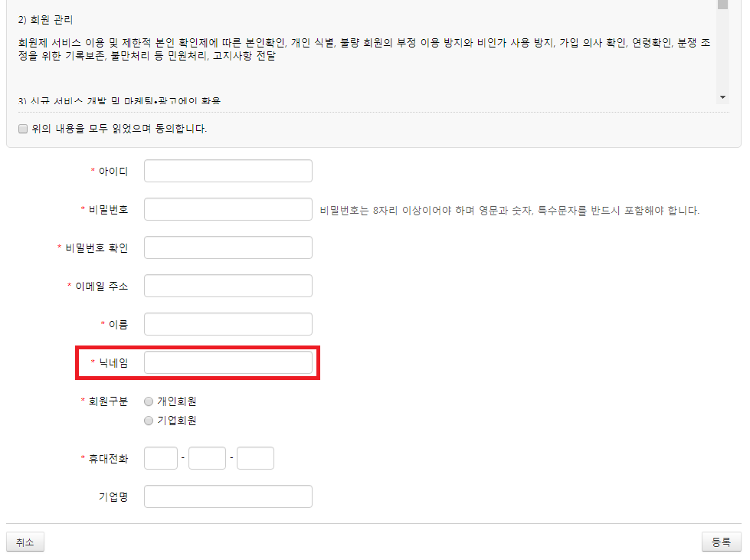
Task: Click the 기업회원 label text
Action: point(177,421)
